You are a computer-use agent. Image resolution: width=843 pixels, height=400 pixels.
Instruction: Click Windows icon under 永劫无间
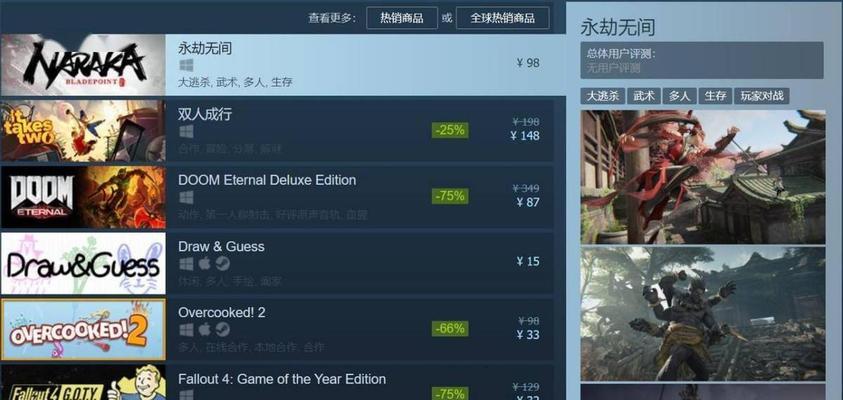pos(187,66)
